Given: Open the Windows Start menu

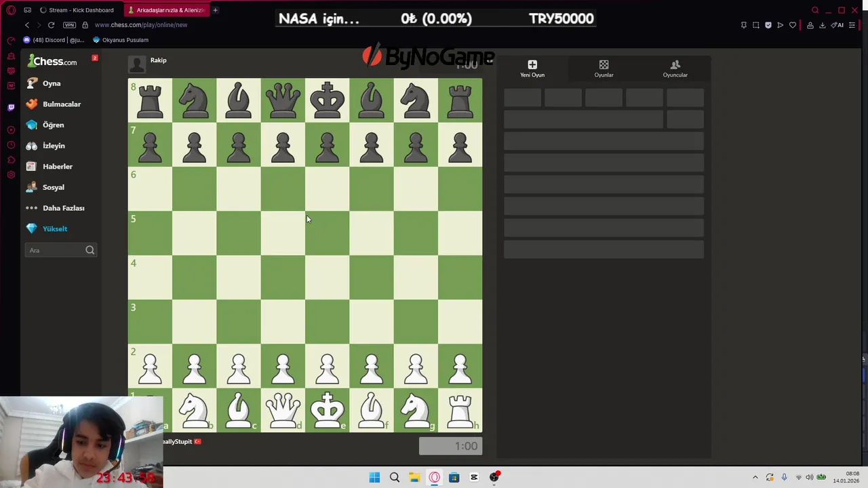Looking at the screenshot, I should 374,478.
